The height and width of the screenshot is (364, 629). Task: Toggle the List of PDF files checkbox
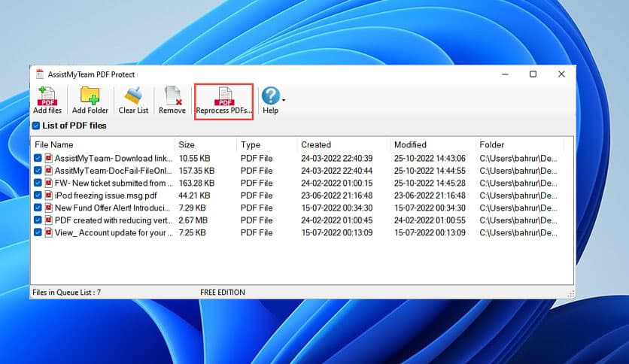coord(36,126)
